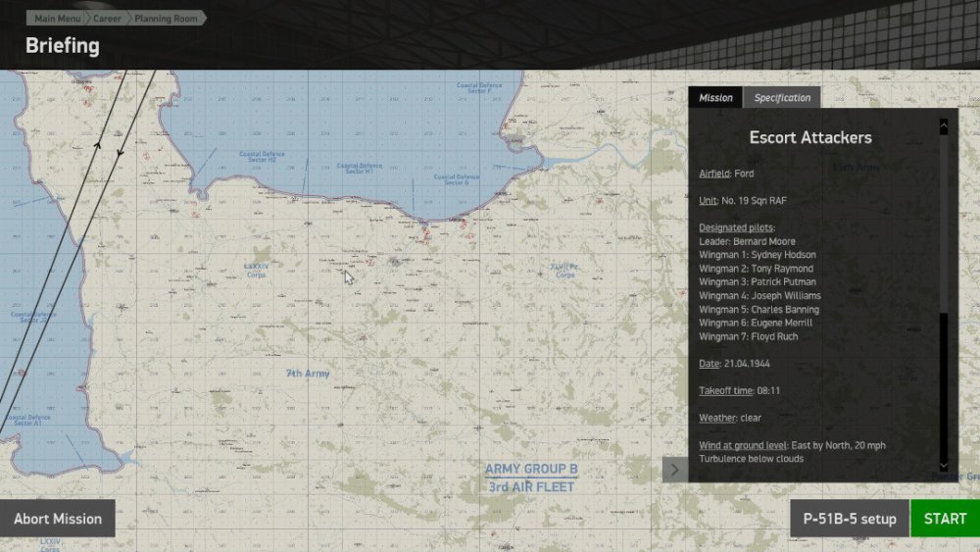The image size is (980, 552).
Task: Click Coastal Defence Sector F label
Action: [479, 87]
